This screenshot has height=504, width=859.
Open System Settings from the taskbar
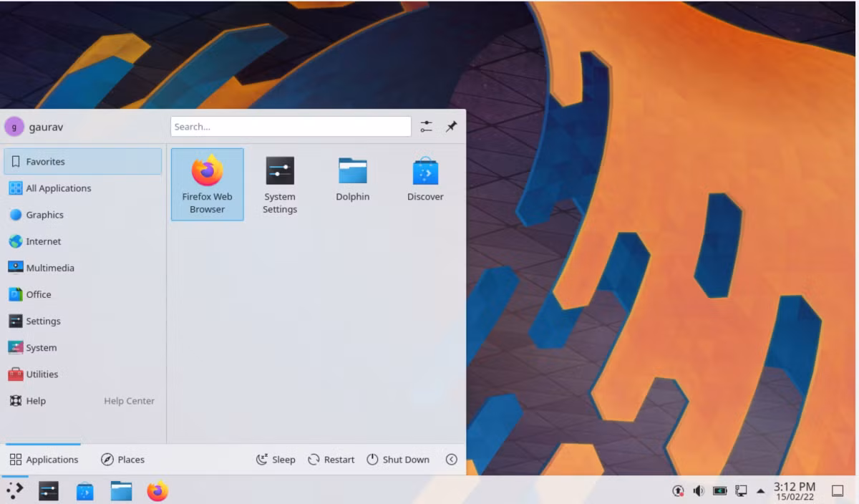(49, 491)
